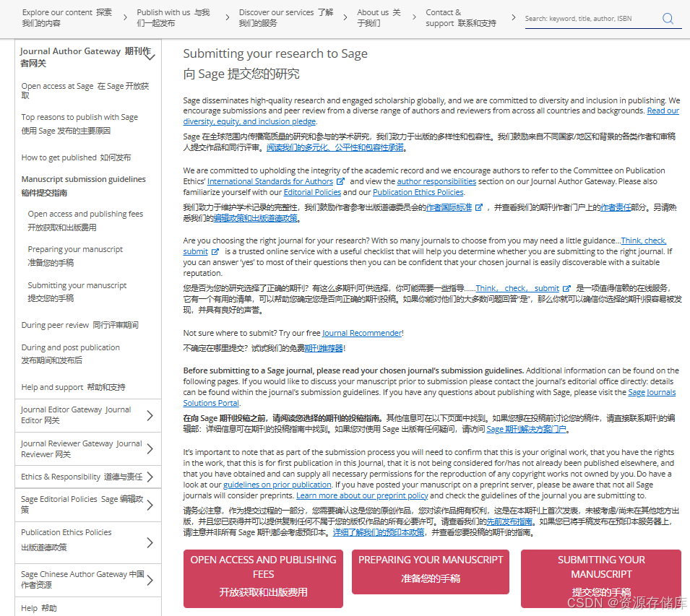Expand the chevron after Explore our content
The height and width of the screenshot is (616, 690).
coord(125,17)
